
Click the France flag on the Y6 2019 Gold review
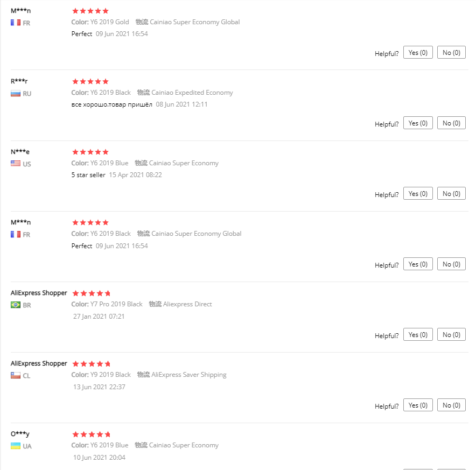16,23
